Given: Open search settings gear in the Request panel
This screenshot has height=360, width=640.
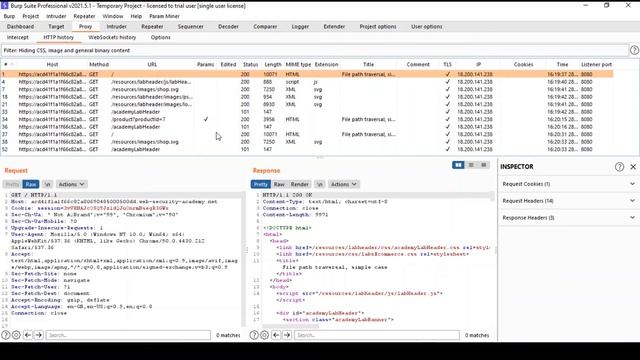Looking at the screenshot, I should click(x=16, y=335).
